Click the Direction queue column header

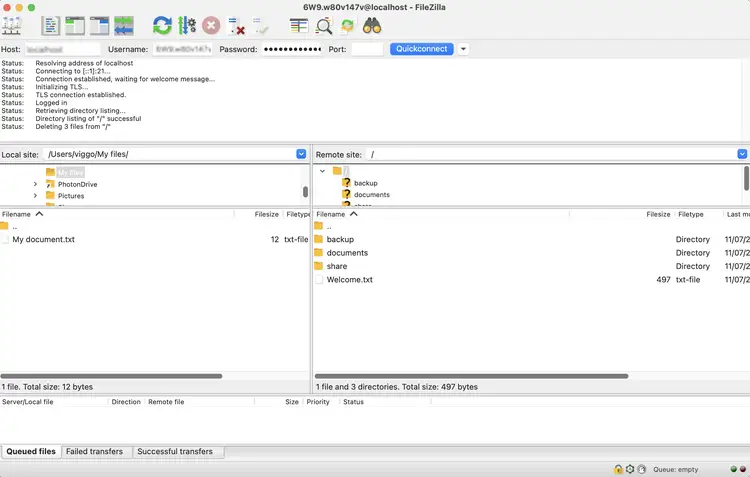coord(126,402)
